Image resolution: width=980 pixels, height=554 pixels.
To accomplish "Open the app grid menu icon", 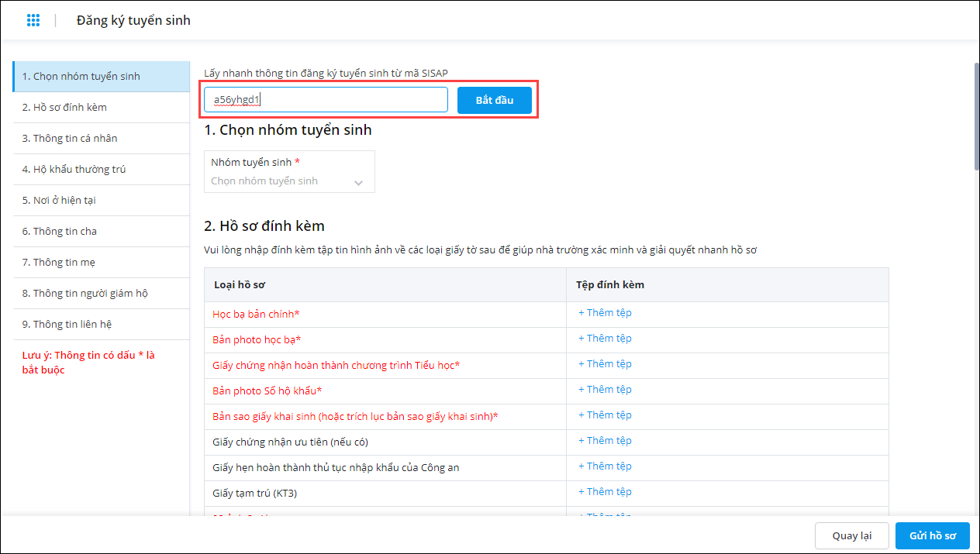I will click(33, 20).
